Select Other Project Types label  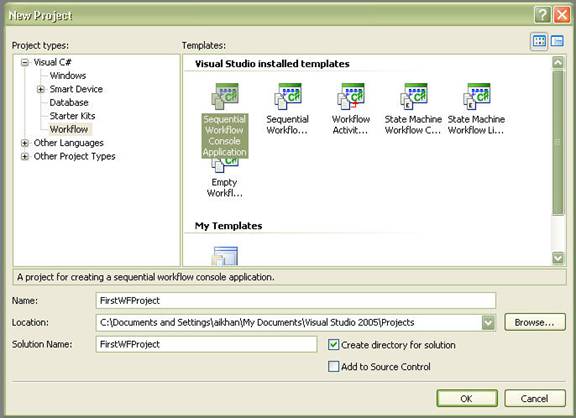pyautogui.click(x=75, y=156)
